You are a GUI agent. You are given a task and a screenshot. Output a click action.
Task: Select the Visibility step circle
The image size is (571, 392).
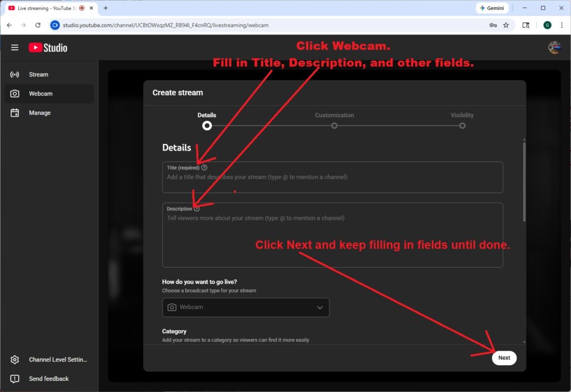coord(462,125)
